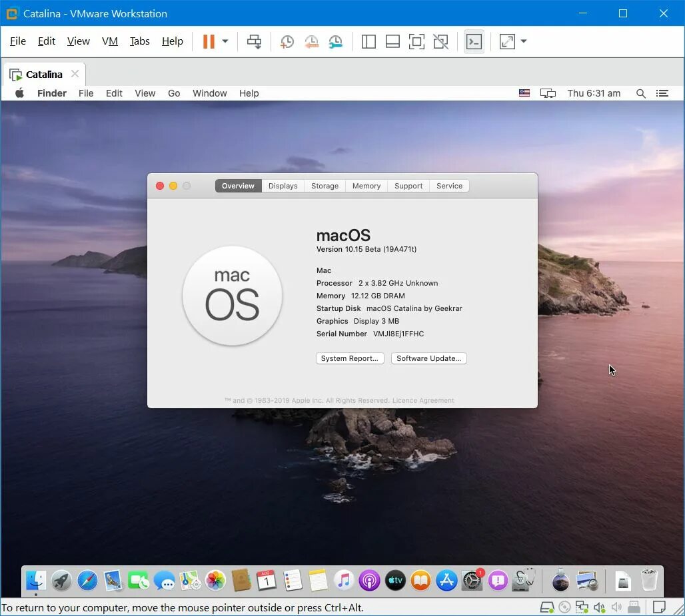Close the About This Mac window

coord(160,186)
